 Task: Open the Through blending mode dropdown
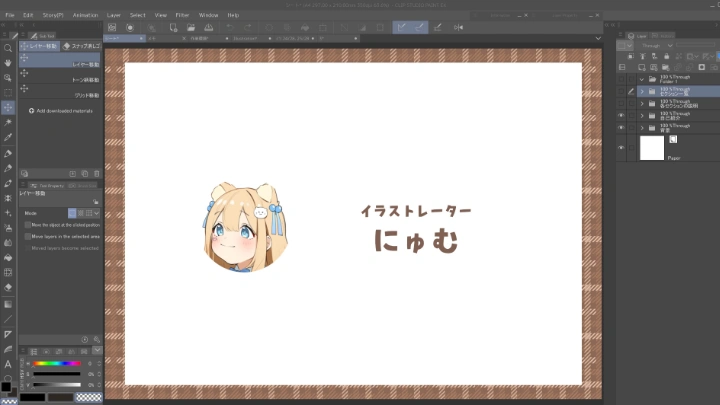coord(657,45)
